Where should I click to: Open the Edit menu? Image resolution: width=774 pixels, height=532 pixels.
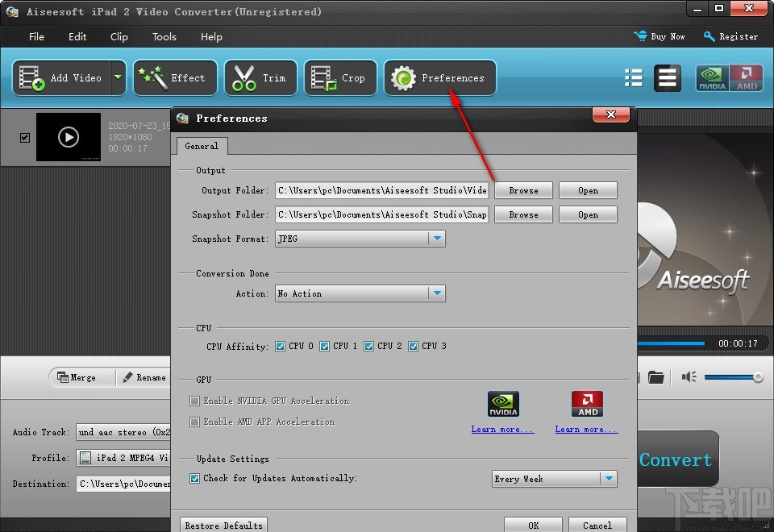(x=77, y=36)
